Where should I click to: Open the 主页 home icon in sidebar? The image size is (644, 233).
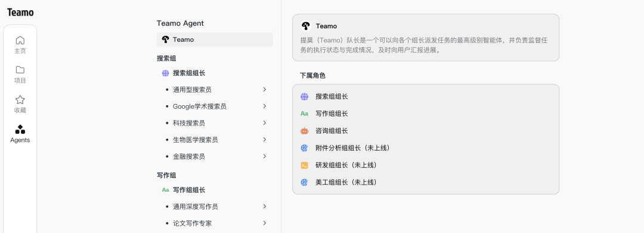coord(20,41)
